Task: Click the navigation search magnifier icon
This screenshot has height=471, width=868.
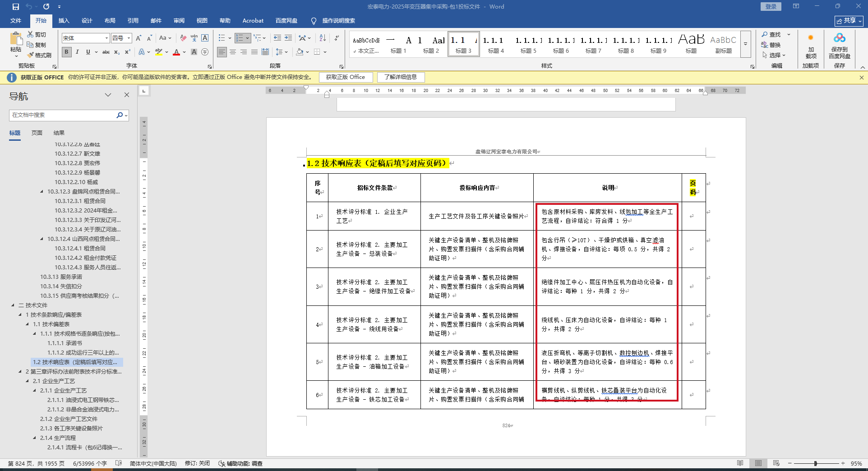Action: tap(120, 115)
